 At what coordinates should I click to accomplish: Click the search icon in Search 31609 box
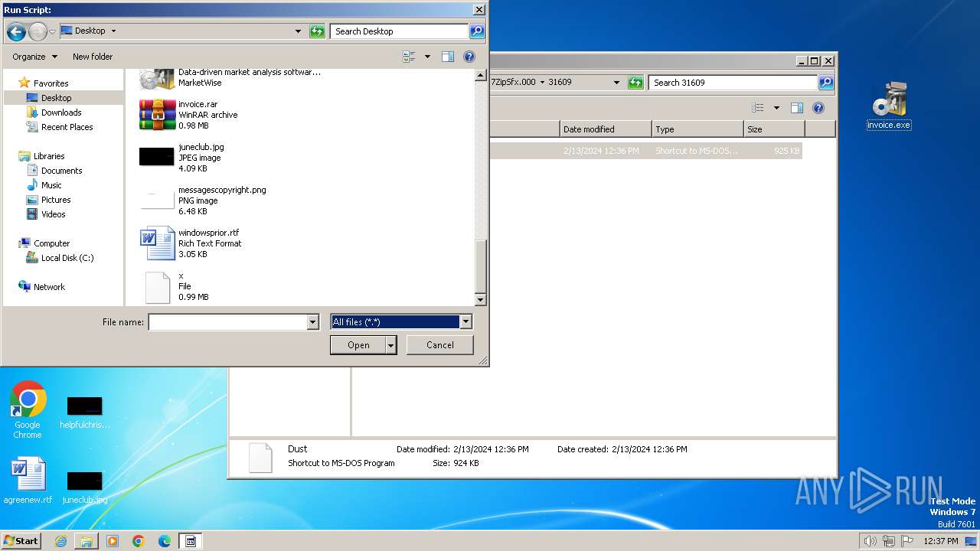point(826,83)
